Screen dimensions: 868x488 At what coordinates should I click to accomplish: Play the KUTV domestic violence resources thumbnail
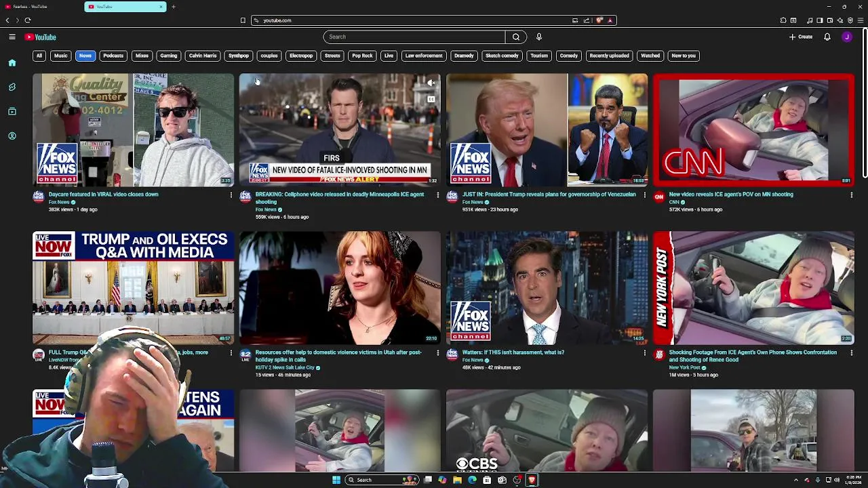coord(340,288)
